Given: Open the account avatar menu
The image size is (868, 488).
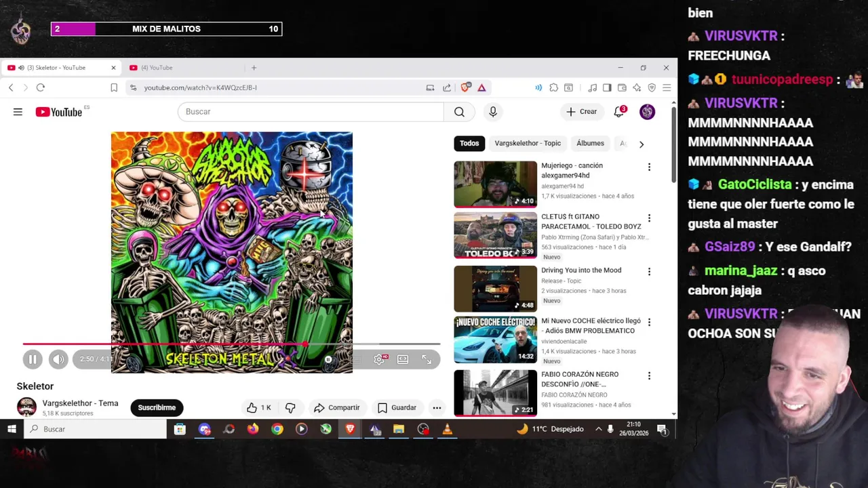Looking at the screenshot, I should click(x=647, y=112).
